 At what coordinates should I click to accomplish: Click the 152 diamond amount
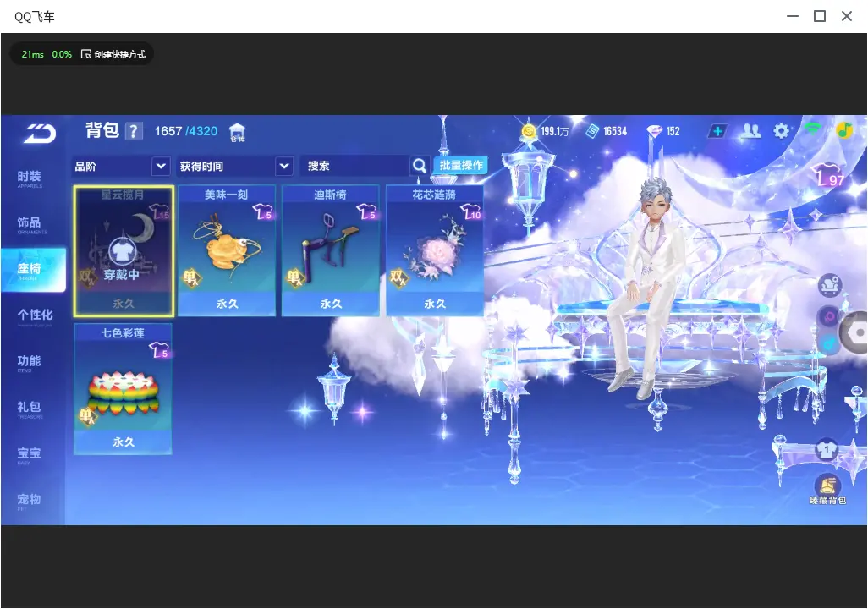coord(673,132)
